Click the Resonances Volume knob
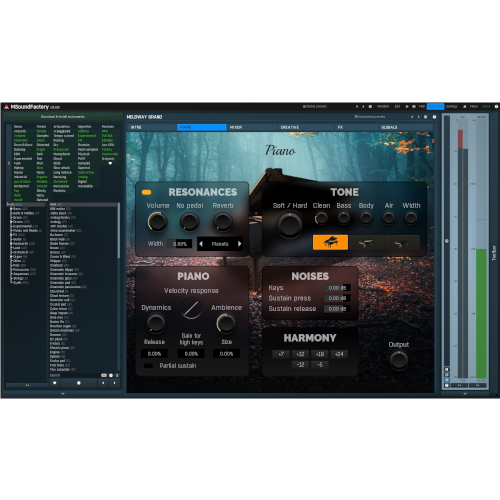Screen dimensions: 500x500 tap(157, 222)
